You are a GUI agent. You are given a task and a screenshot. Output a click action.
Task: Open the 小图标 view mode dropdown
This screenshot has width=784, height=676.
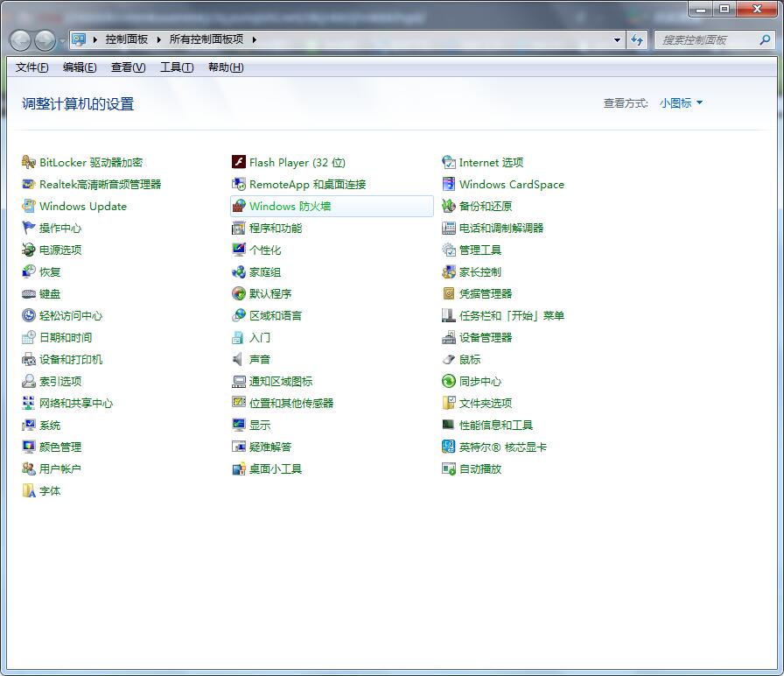click(x=681, y=103)
